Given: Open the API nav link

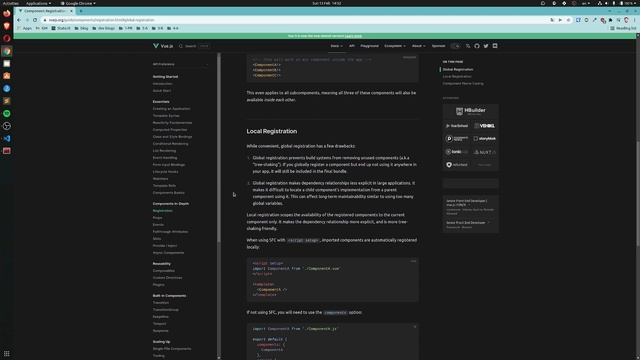Looking at the screenshot, I should tap(351, 46).
